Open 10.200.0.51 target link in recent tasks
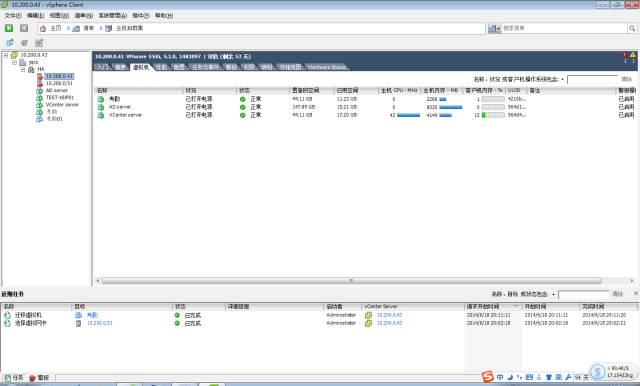This screenshot has height=386, width=640. pyautogui.click(x=100, y=323)
